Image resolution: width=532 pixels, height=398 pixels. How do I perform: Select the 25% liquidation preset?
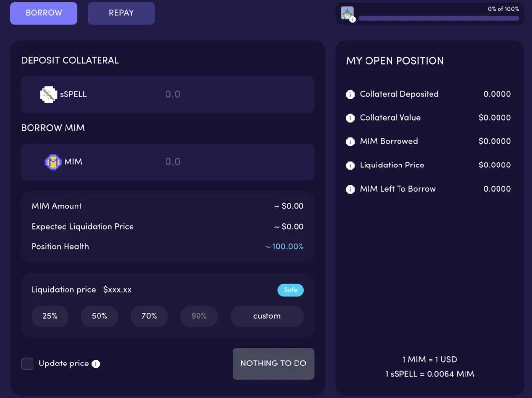pos(50,316)
